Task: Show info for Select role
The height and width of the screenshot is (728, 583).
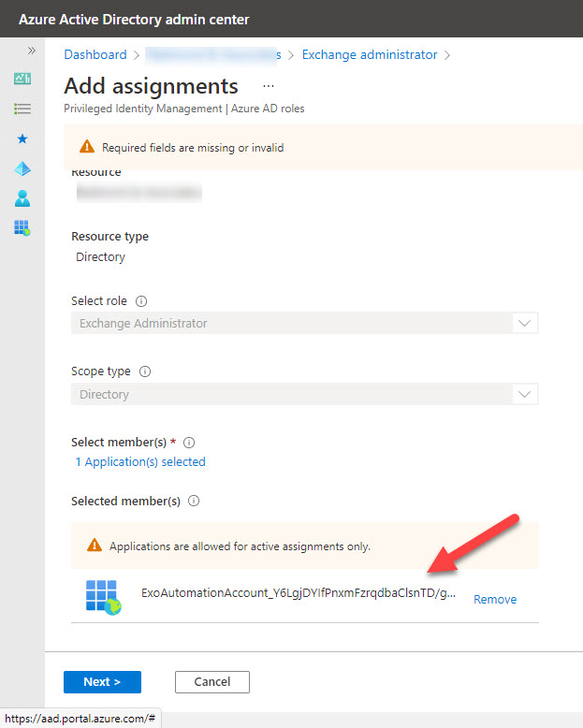Action: point(141,301)
